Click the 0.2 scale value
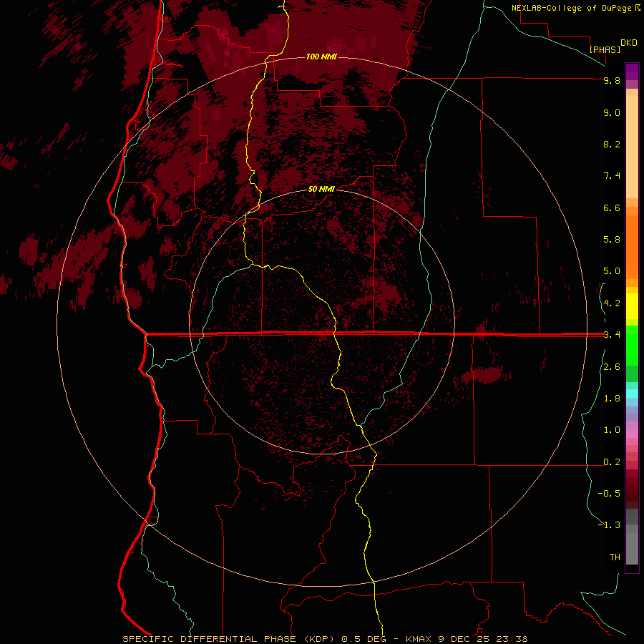644x644 pixels. tap(612, 462)
